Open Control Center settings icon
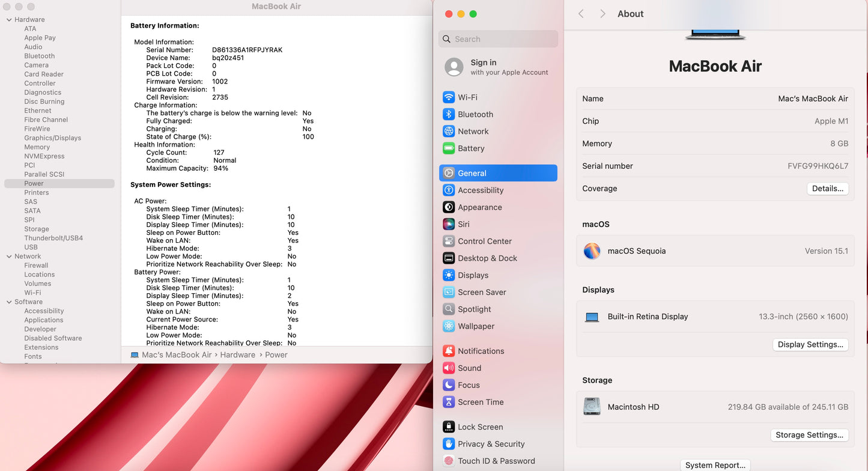 pyautogui.click(x=448, y=241)
